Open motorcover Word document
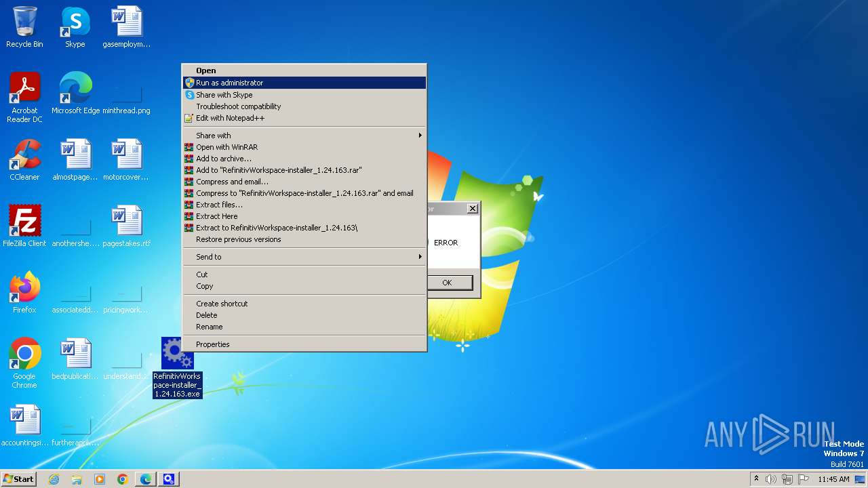This screenshot has width=868, height=488. pos(127,160)
